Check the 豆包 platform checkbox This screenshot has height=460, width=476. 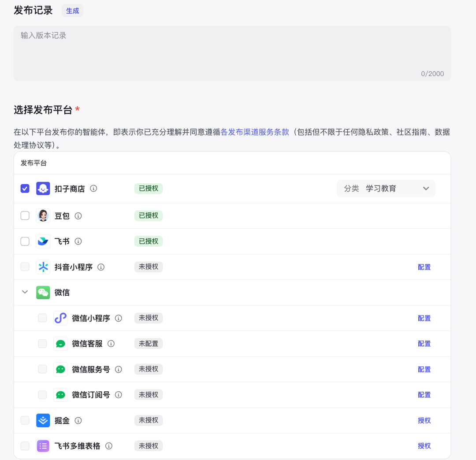click(x=25, y=216)
